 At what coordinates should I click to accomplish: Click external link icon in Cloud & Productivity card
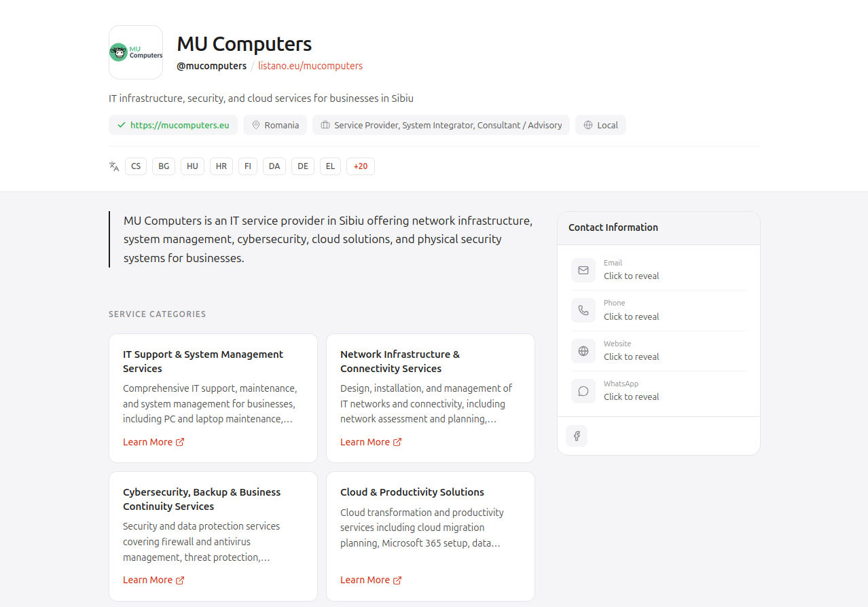pyautogui.click(x=397, y=580)
